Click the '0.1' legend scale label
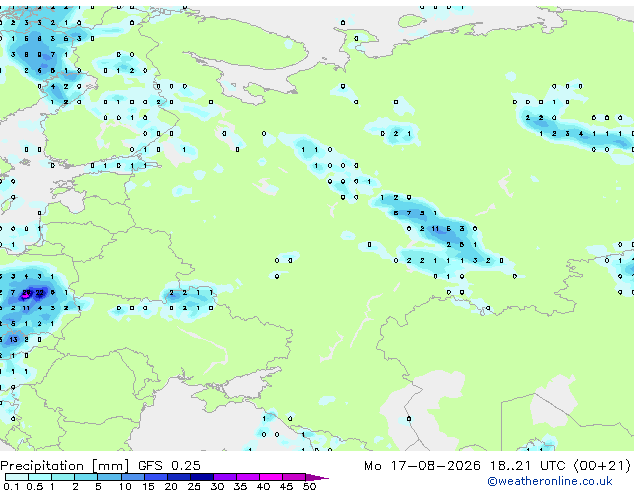This screenshot has height=490, width=634. [11, 486]
